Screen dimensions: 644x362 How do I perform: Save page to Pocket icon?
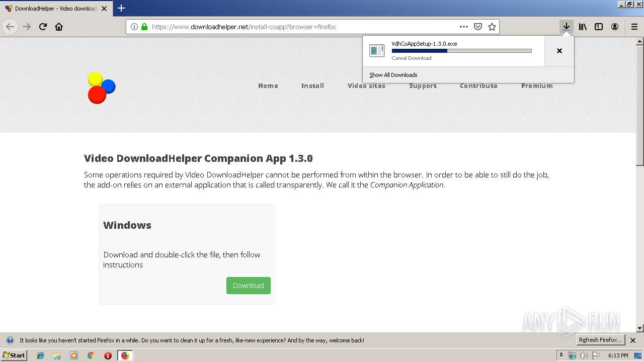click(478, 27)
